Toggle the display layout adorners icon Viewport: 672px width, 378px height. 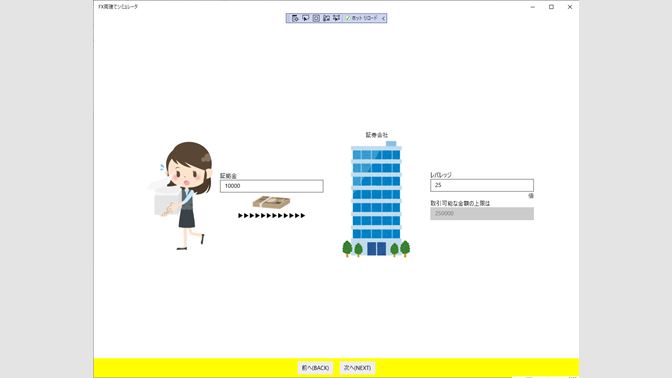click(x=316, y=18)
